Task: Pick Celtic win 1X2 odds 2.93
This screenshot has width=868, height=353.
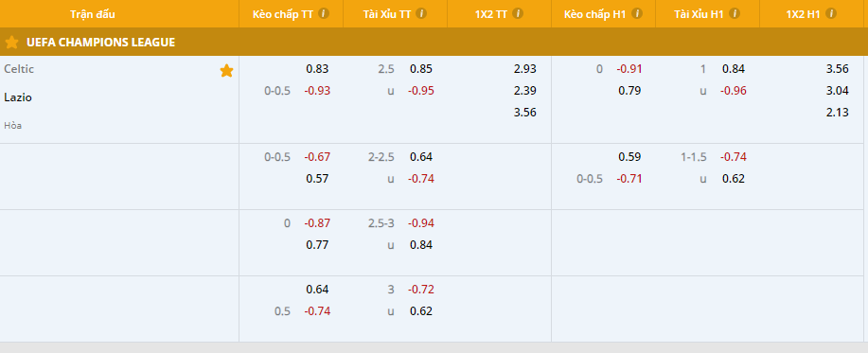Action: [x=524, y=69]
